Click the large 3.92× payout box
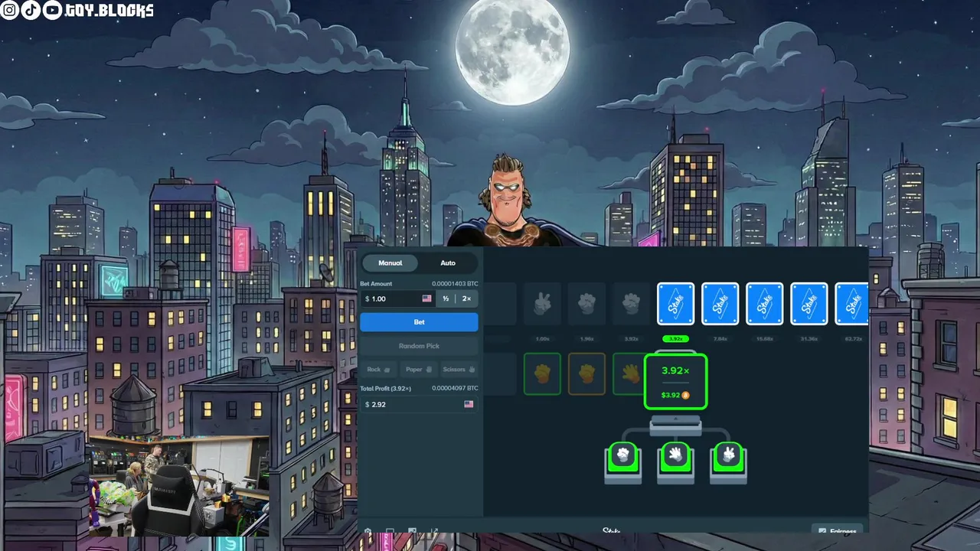The height and width of the screenshot is (551, 980). (x=676, y=381)
